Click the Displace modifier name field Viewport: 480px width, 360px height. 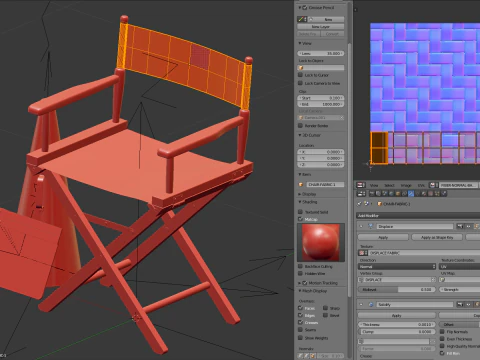(x=415, y=226)
